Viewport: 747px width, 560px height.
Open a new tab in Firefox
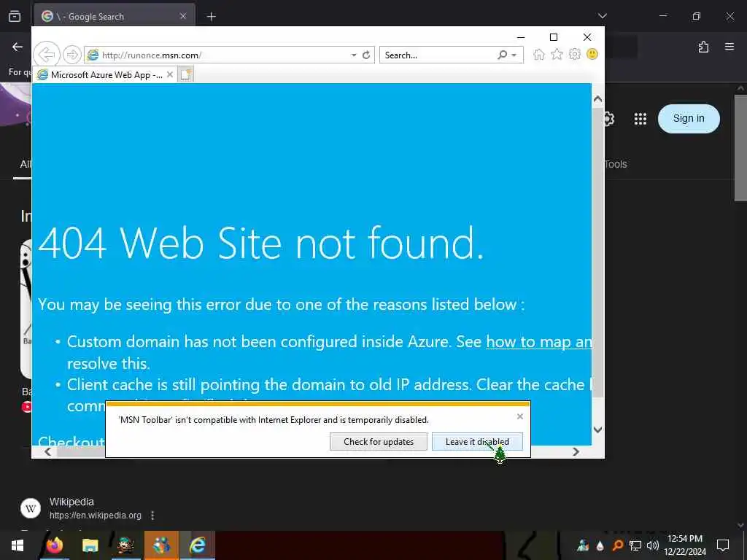click(211, 17)
